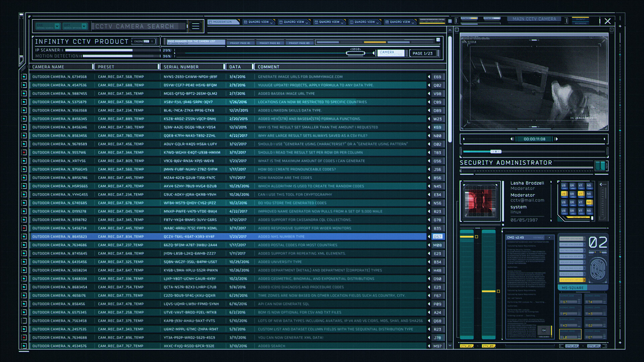Expand the OPT search options dropdown

click(x=84, y=26)
